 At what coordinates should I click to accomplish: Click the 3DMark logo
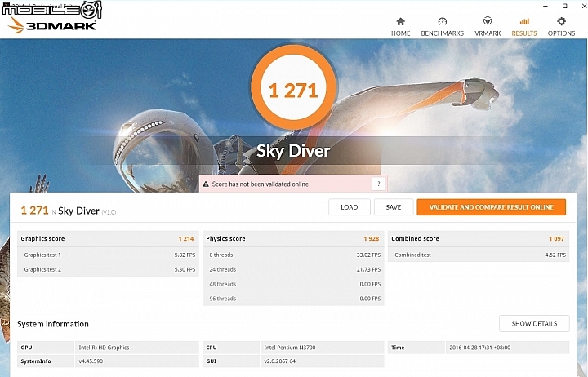pos(52,25)
